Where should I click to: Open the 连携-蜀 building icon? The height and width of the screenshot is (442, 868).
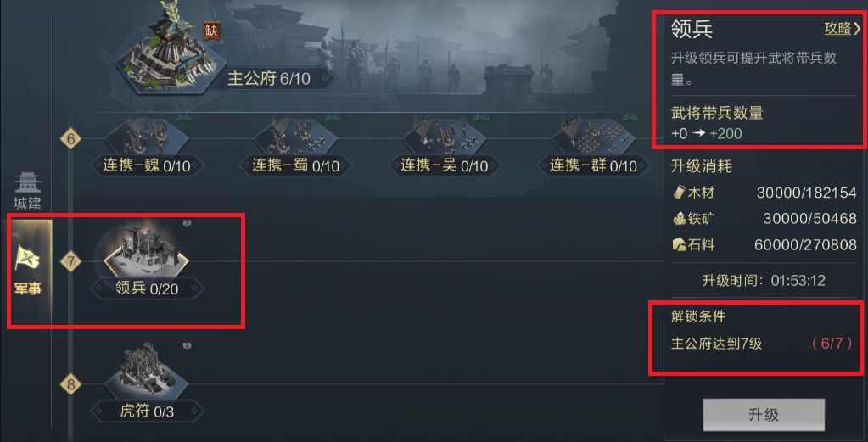[295, 135]
